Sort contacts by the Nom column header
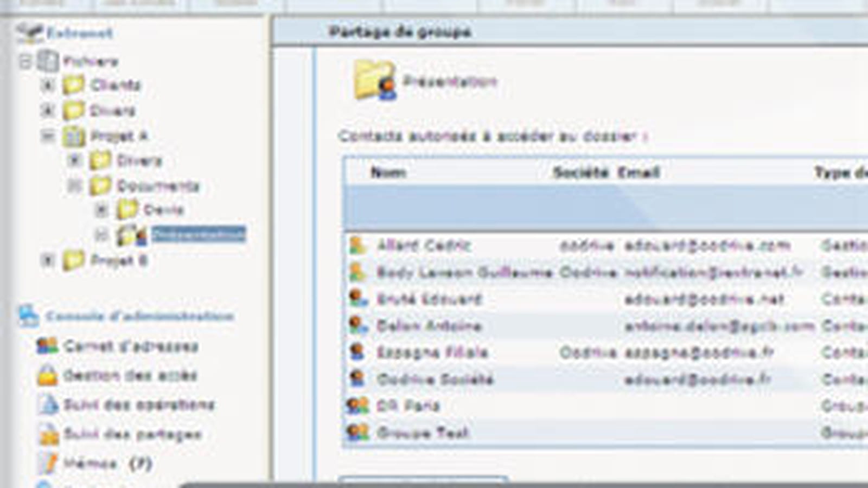This screenshot has height=488, width=868. [x=388, y=173]
